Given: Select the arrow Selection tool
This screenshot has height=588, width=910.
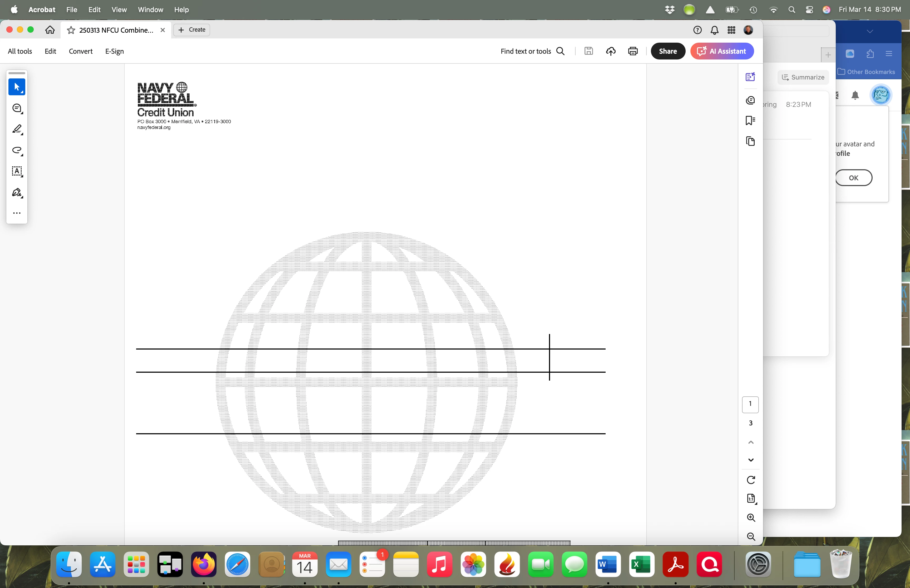Looking at the screenshot, I should (17, 87).
